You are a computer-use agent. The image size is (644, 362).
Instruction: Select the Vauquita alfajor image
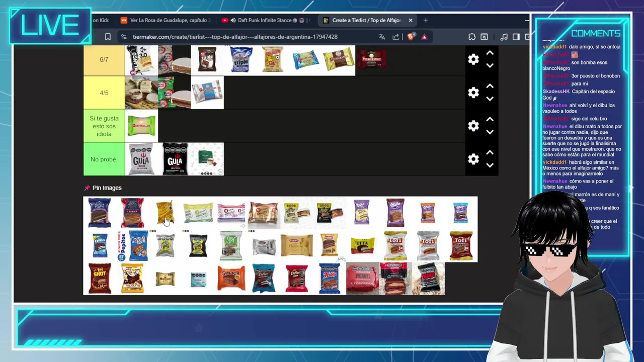pos(132,279)
